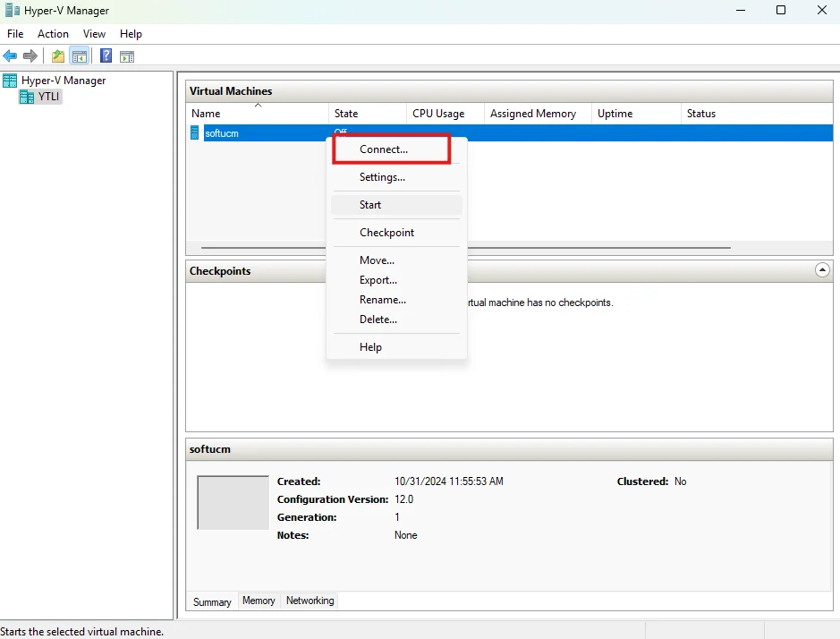
Task: Click the Hyper-V Manager title bar icon
Action: [13, 10]
